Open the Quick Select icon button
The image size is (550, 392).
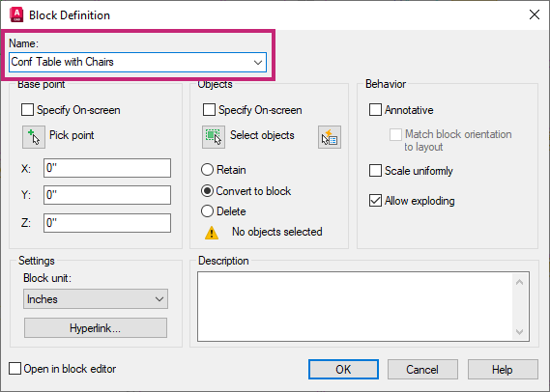[330, 137]
